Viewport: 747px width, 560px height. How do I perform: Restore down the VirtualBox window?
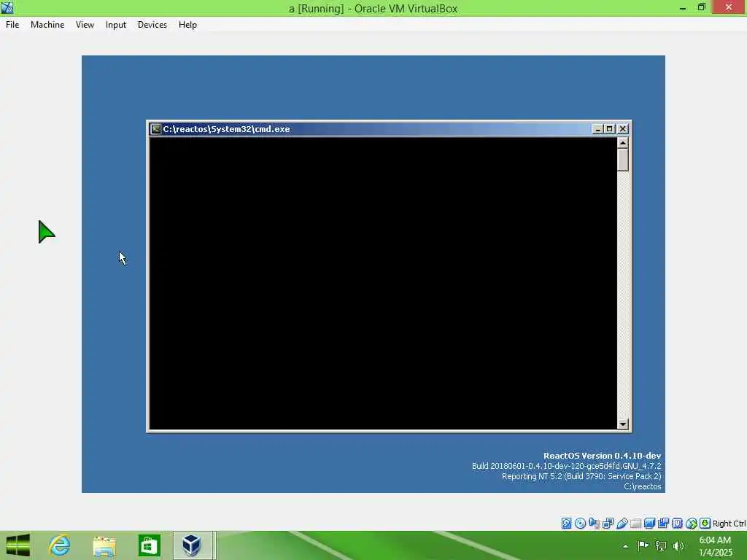tap(701, 7)
